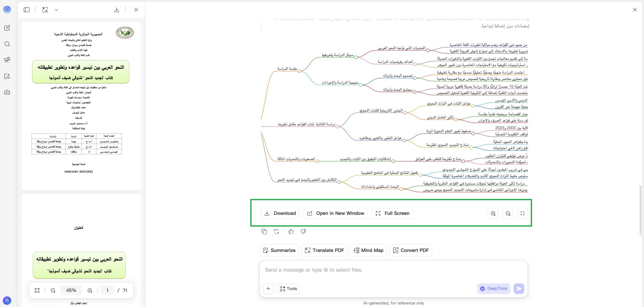The width and height of the screenshot is (644, 307).
Task: Open the file search icon in sidebar
Action: click(7, 76)
